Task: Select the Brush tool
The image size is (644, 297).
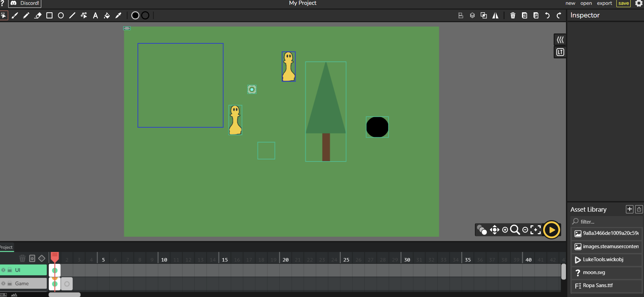Action: (15, 15)
